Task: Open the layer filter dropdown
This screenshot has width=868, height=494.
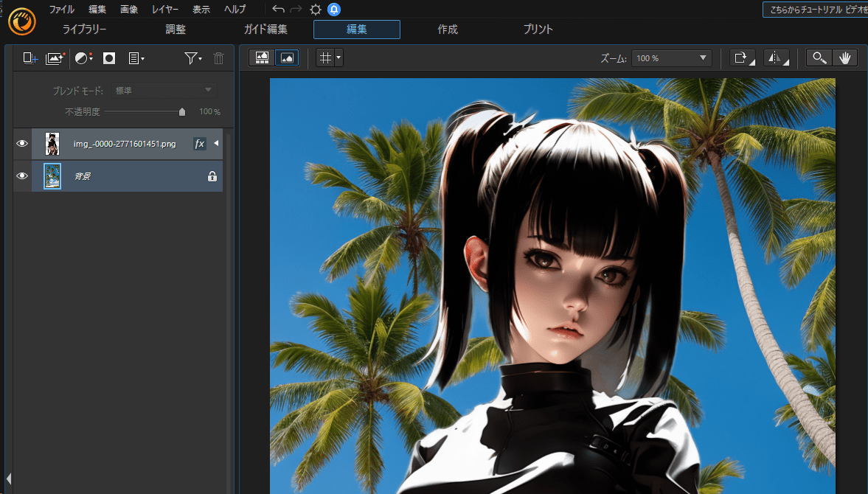Action: [192, 58]
